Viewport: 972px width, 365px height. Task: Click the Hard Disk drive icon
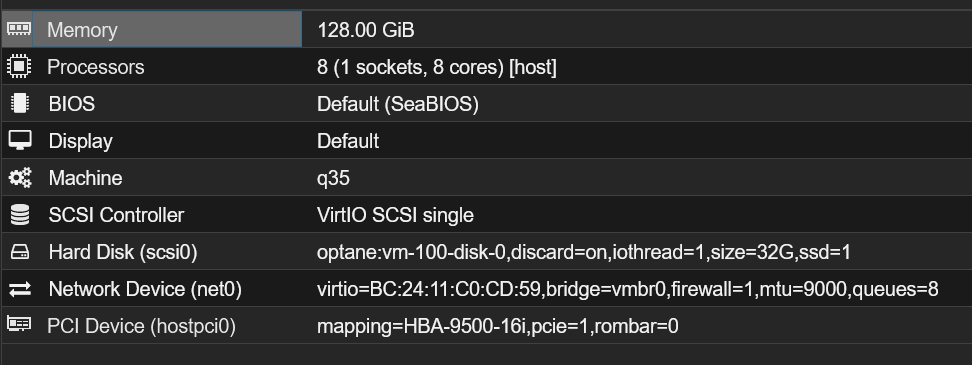[19, 252]
